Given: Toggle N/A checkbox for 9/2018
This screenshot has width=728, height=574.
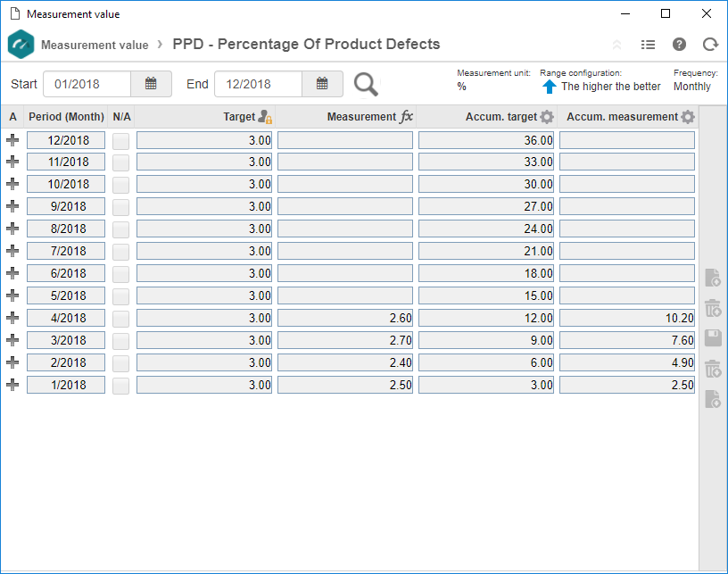Looking at the screenshot, I should coord(120,207).
